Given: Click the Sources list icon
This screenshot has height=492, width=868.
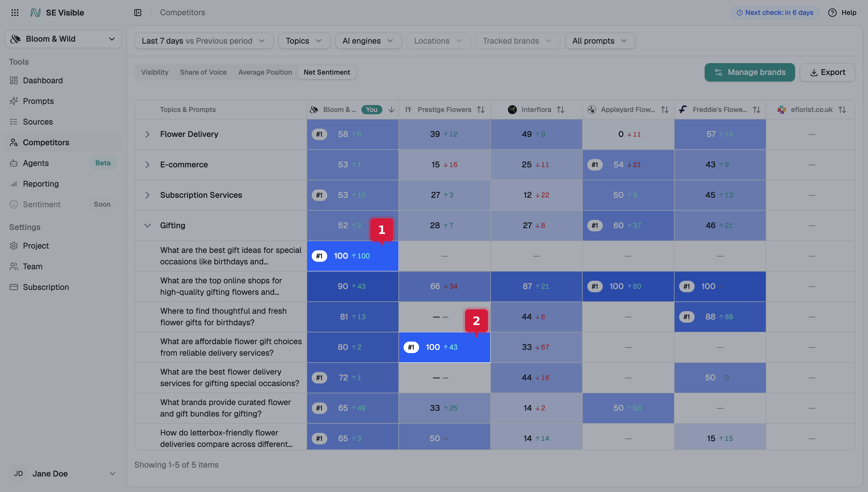Looking at the screenshot, I should click(14, 122).
